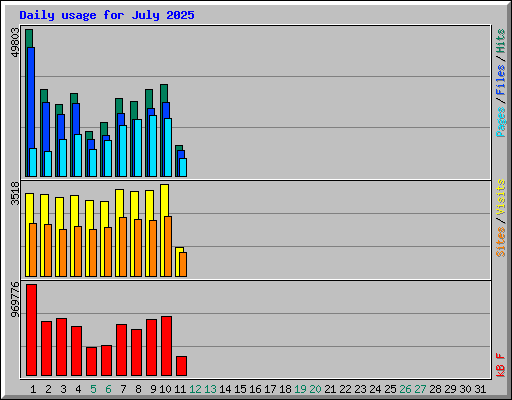Click the cyan pages bar for day 5
Viewport: 512px width, 400px height.
(x=93, y=163)
